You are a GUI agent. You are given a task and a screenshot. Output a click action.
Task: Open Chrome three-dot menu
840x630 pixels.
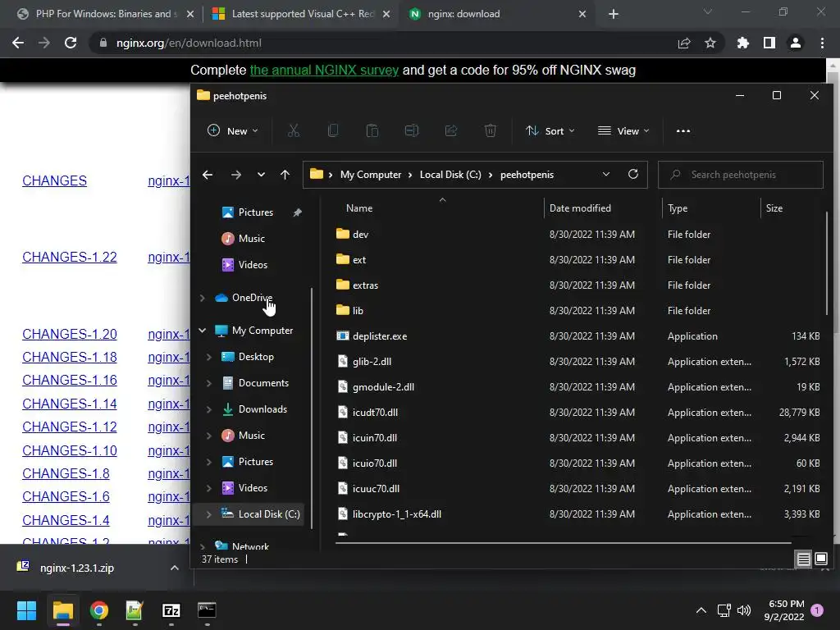pyautogui.click(x=822, y=43)
